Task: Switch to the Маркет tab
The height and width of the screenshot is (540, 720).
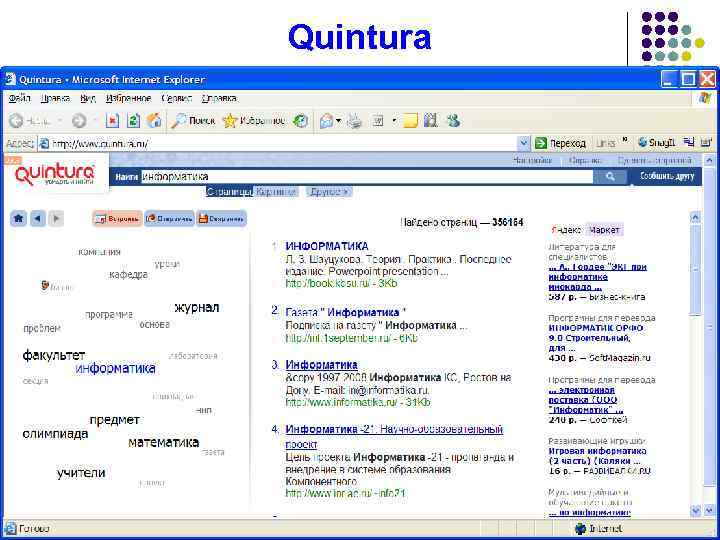Action: click(x=604, y=230)
